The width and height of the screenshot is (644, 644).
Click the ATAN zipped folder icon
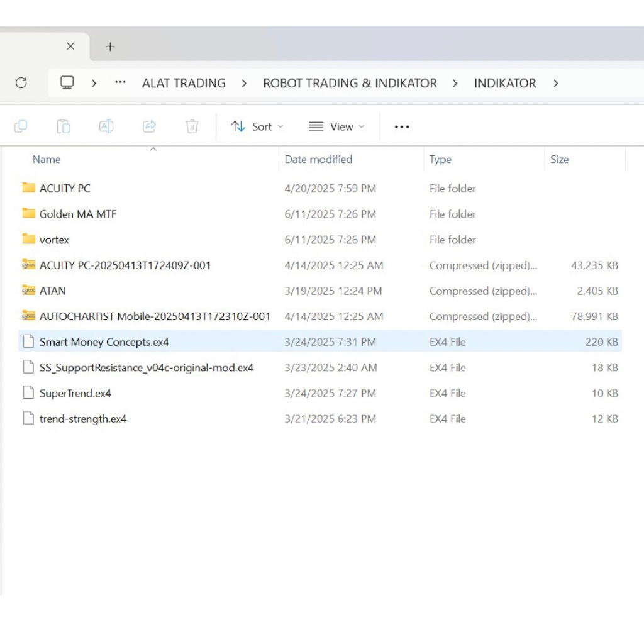(x=28, y=290)
